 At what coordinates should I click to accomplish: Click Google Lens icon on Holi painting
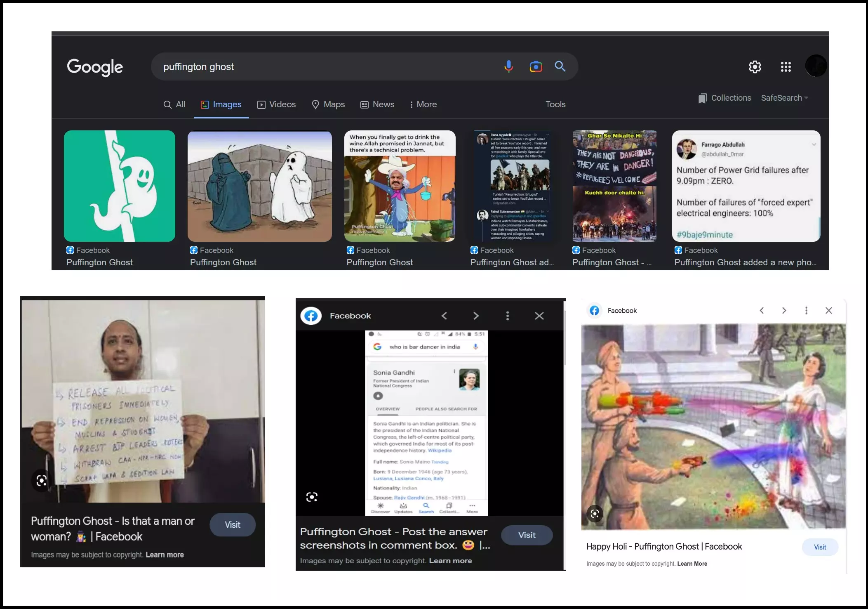595,514
